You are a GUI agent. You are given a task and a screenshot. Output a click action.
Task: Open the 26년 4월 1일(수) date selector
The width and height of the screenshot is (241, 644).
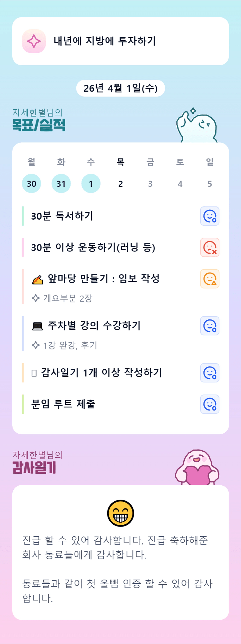pyautogui.click(x=120, y=88)
